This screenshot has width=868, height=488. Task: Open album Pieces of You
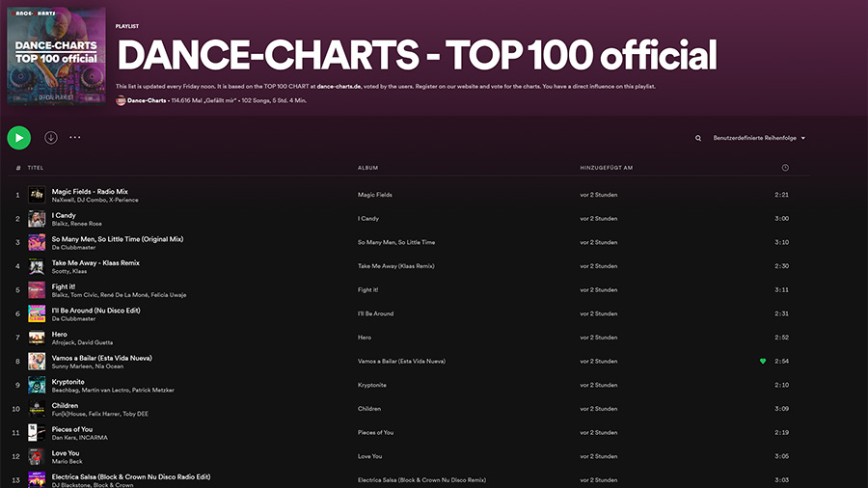375,433
